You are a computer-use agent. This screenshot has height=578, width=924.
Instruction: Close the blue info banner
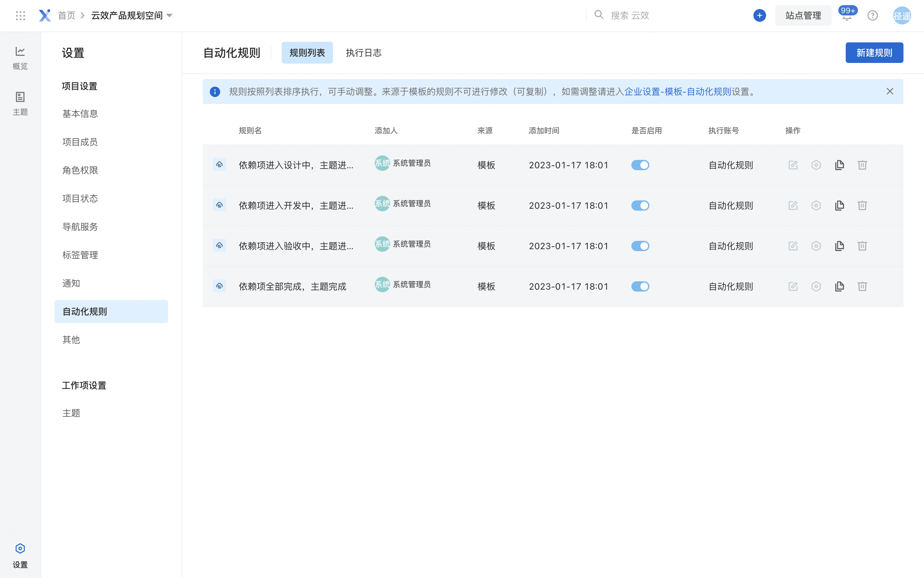pyautogui.click(x=890, y=92)
